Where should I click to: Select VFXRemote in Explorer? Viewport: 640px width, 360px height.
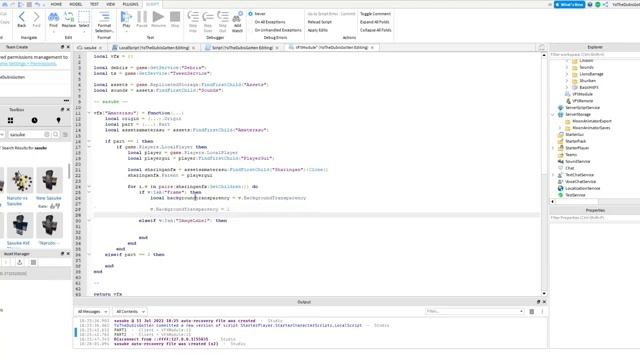(x=582, y=101)
